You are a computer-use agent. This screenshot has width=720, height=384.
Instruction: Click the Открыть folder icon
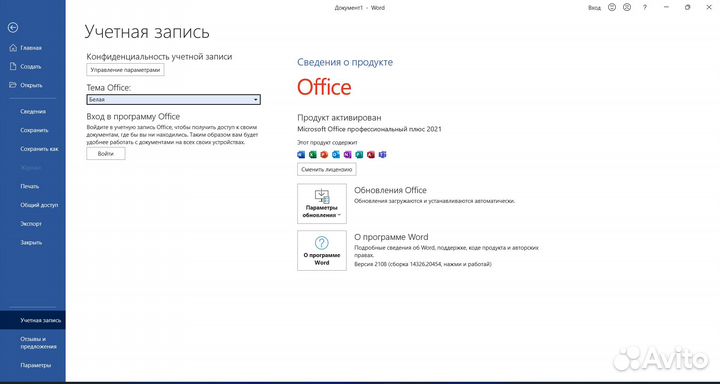point(13,85)
